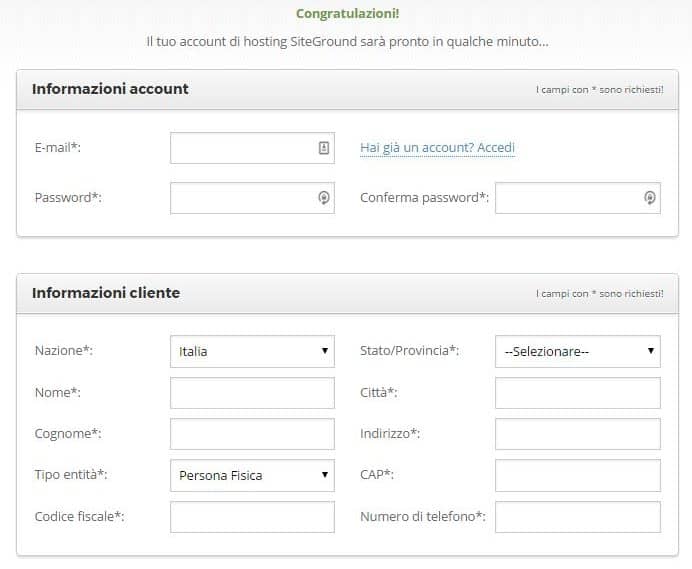The image size is (692, 569).
Task: Select the Cognome text field
Action: click(252, 434)
